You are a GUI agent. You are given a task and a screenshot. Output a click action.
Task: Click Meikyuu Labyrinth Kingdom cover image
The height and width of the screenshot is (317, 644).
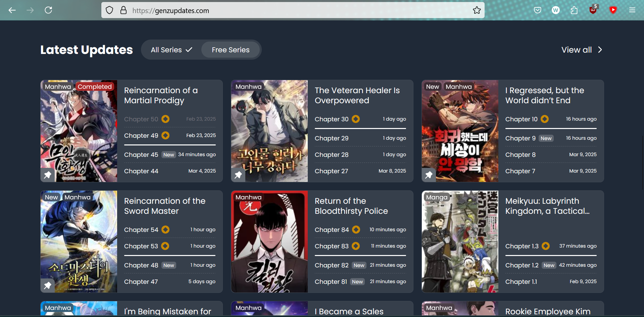click(x=460, y=242)
